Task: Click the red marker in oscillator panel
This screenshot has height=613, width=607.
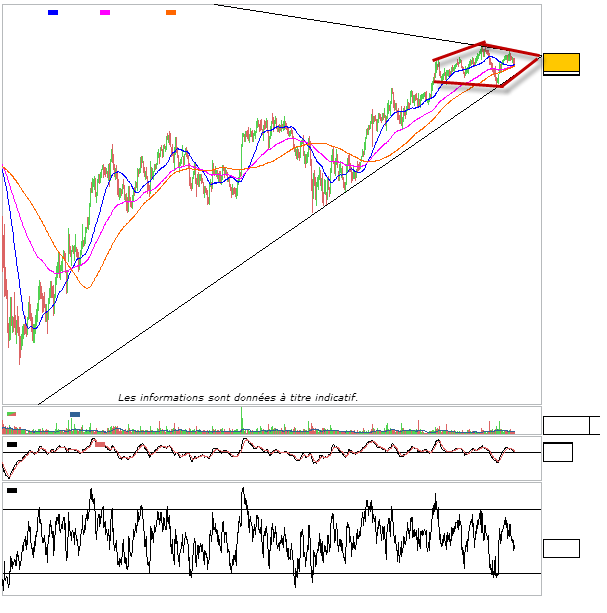Action: pyautogui.click(x=100, y=444)
